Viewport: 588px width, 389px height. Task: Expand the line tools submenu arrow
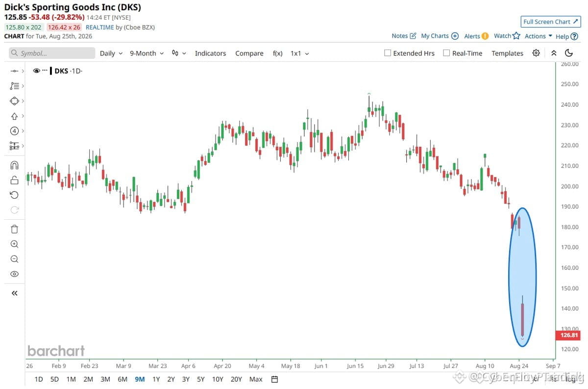[x=23, y=71]
